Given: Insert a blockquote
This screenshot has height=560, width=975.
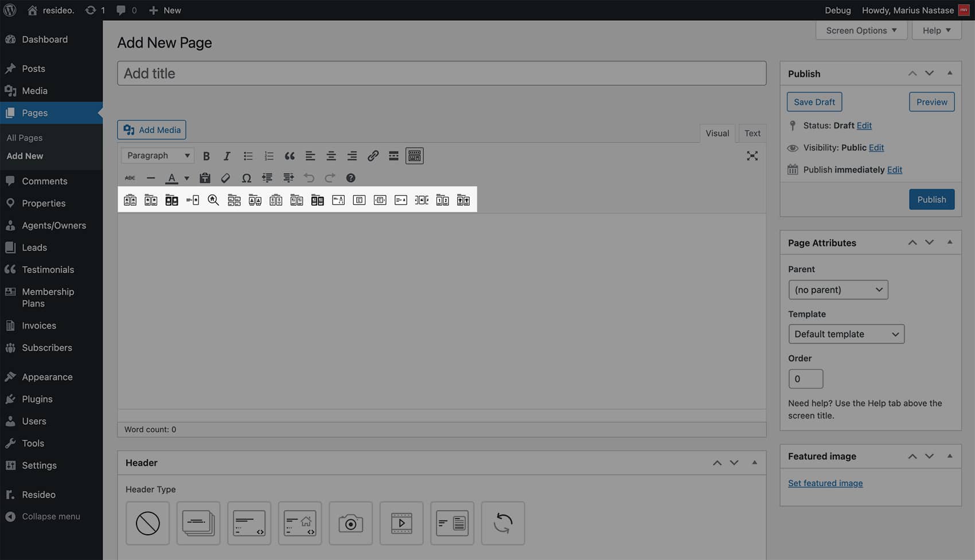Looking at the screenshot, I should pyautogui.click(x=290, y=156).
